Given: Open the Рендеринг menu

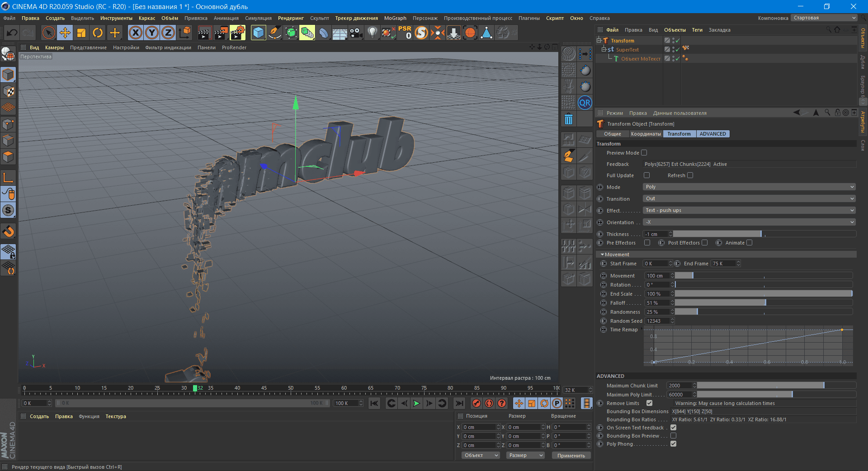Looking at the screenshot, I should coord(291,18).
